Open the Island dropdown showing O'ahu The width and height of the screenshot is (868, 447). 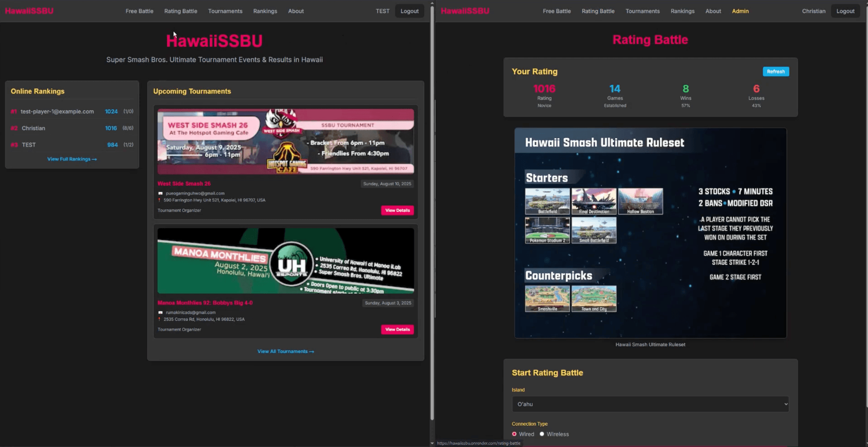click(x=651, y=404)
